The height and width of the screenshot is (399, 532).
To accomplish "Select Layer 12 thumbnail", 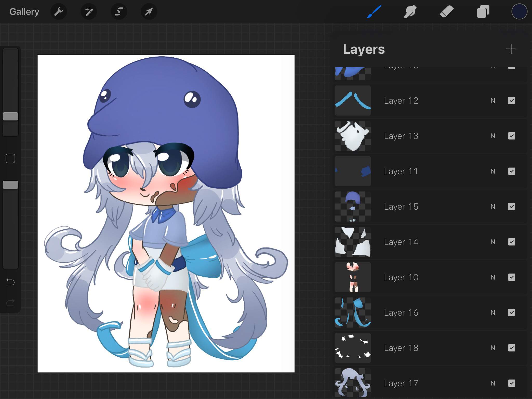I will click(353, 101).
